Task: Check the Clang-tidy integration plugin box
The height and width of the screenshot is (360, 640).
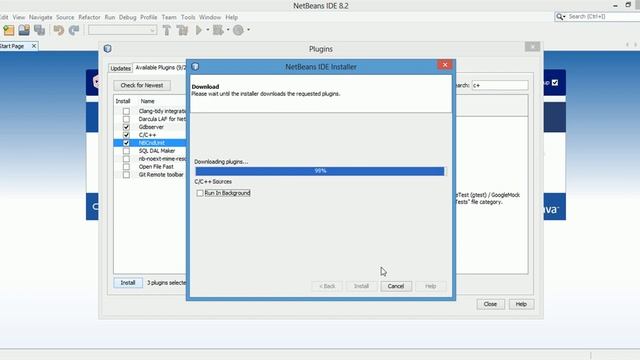Action: point(126,111)
